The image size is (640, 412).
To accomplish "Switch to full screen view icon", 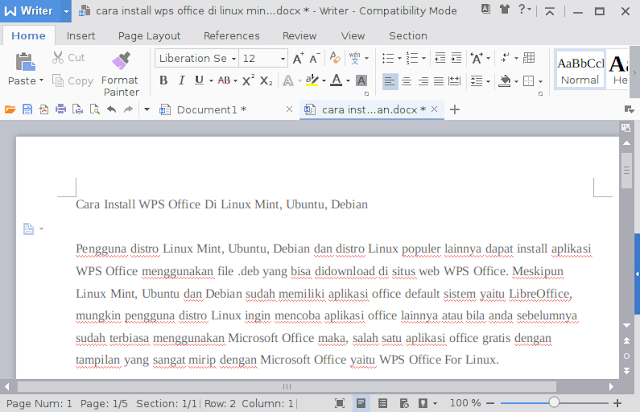I will (x=340, y=403).
